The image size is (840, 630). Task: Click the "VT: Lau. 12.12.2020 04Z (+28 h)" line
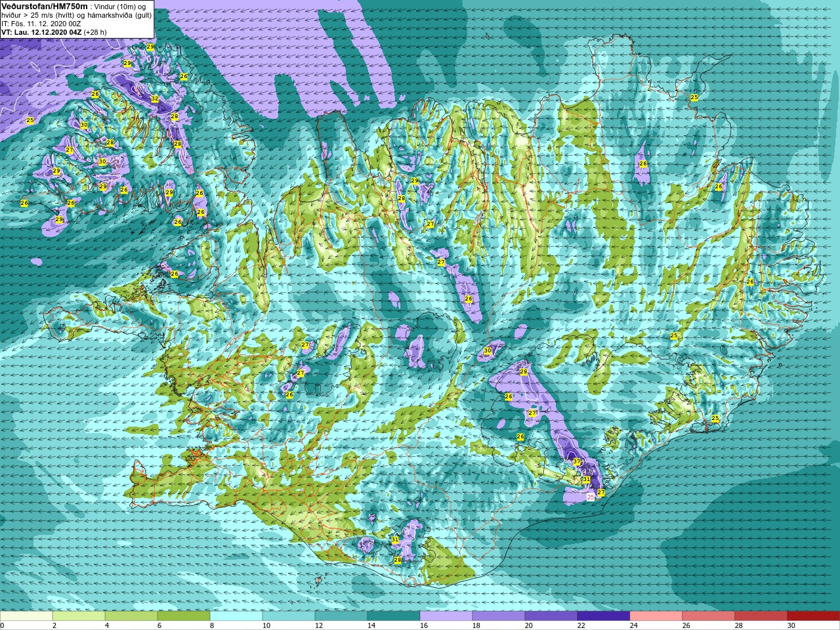click(x=54, y=31)
